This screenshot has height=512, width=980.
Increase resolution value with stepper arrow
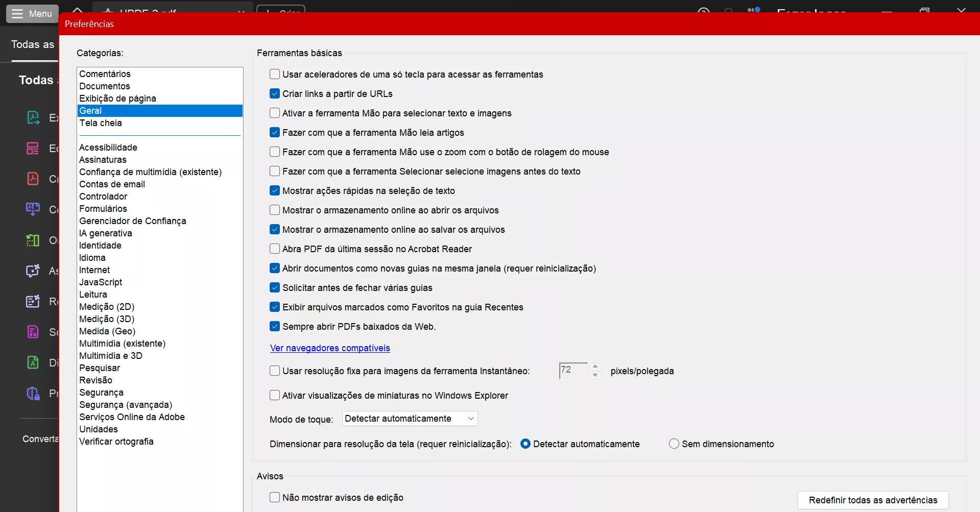[595, 367]
